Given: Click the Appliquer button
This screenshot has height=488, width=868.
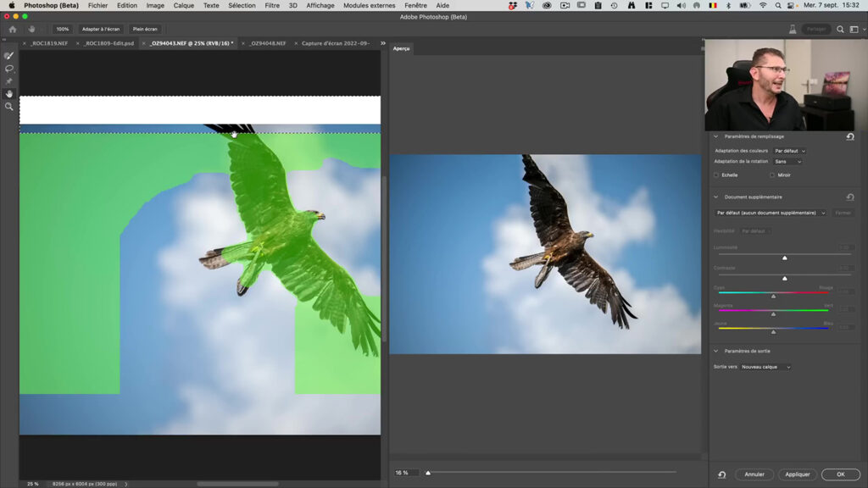Looking at the screenshot, I should pos(798,474).
